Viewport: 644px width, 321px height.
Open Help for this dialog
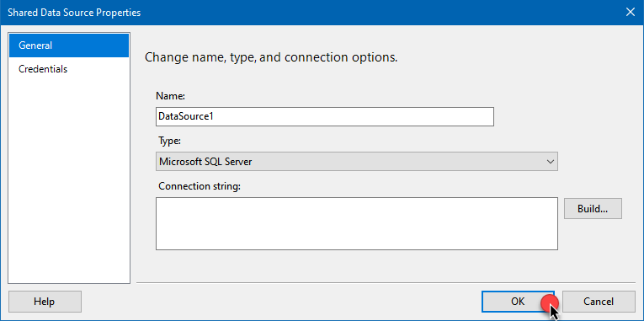click(45, 302)
